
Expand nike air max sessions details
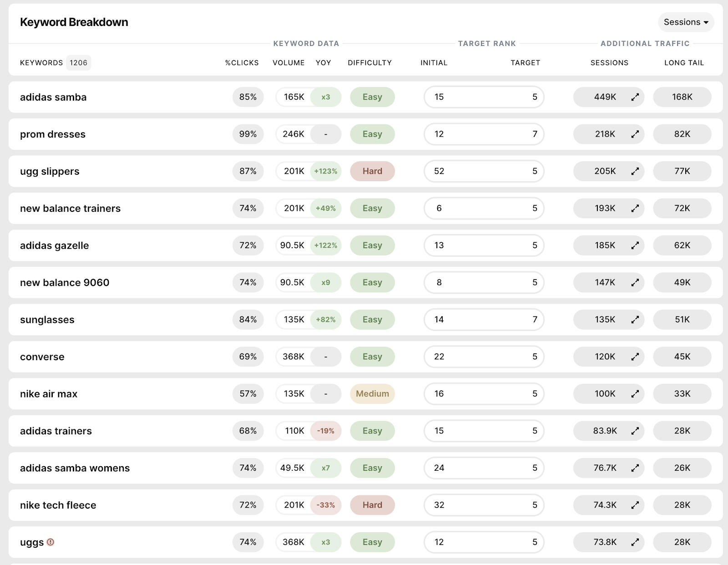pyautogui.click(x=635, y=394)
